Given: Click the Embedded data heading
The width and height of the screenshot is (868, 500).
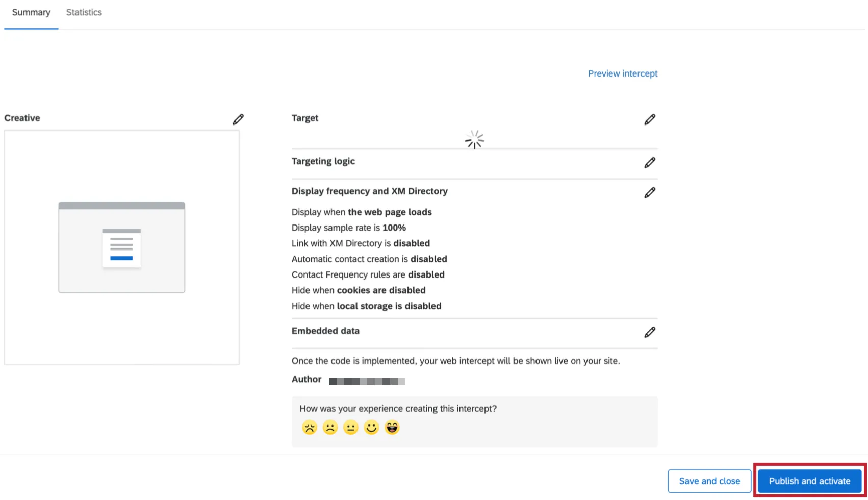Looking at the screenshot, I should coord(325,331).
